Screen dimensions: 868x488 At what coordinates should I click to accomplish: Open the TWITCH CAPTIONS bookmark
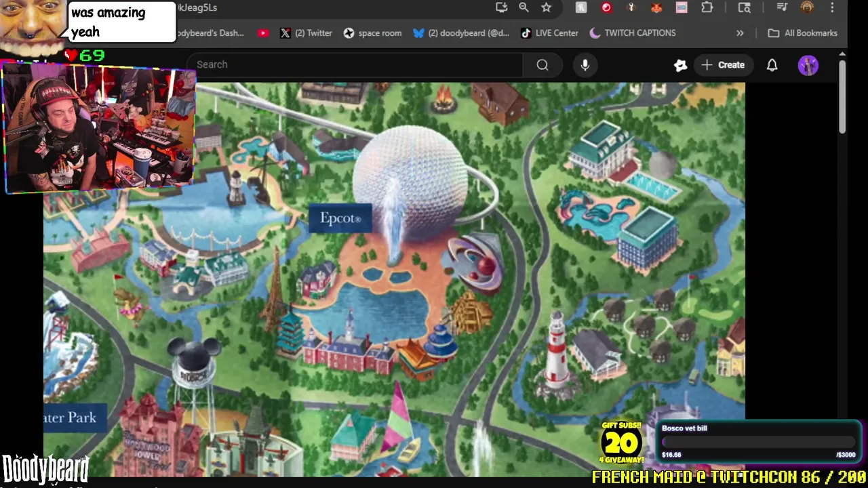633,33
